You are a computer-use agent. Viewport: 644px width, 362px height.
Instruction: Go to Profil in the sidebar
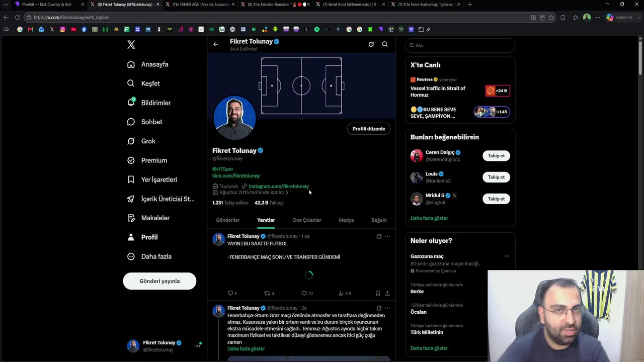[x=142, y=237]
